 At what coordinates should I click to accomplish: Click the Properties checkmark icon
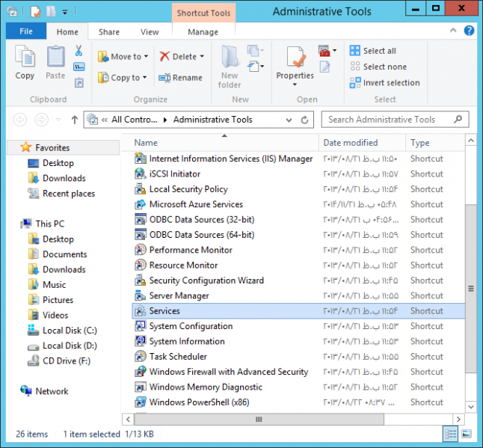coord(295,56)
